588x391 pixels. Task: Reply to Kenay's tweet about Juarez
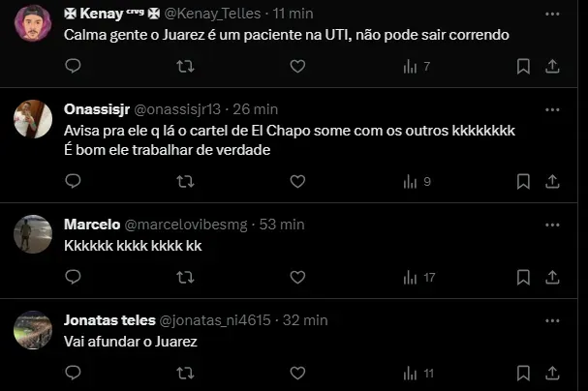73,67
